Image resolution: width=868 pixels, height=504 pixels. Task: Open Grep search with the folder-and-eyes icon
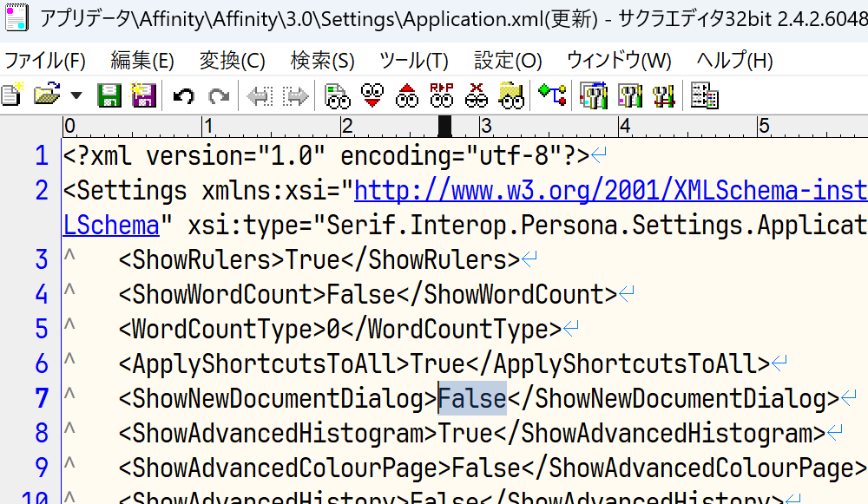(x=511, y=95)
